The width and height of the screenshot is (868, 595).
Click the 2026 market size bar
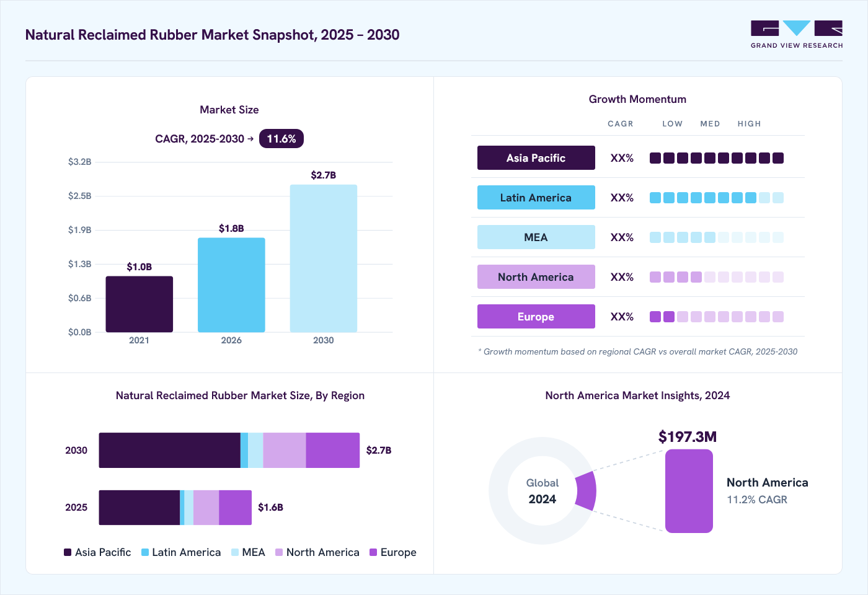coord(231,285)
